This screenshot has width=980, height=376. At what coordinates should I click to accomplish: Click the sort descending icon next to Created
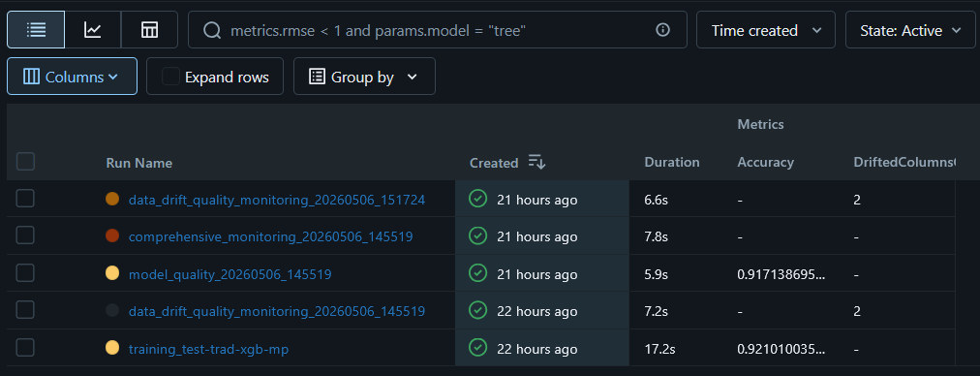pyautogui.click(x=536, y=162)
